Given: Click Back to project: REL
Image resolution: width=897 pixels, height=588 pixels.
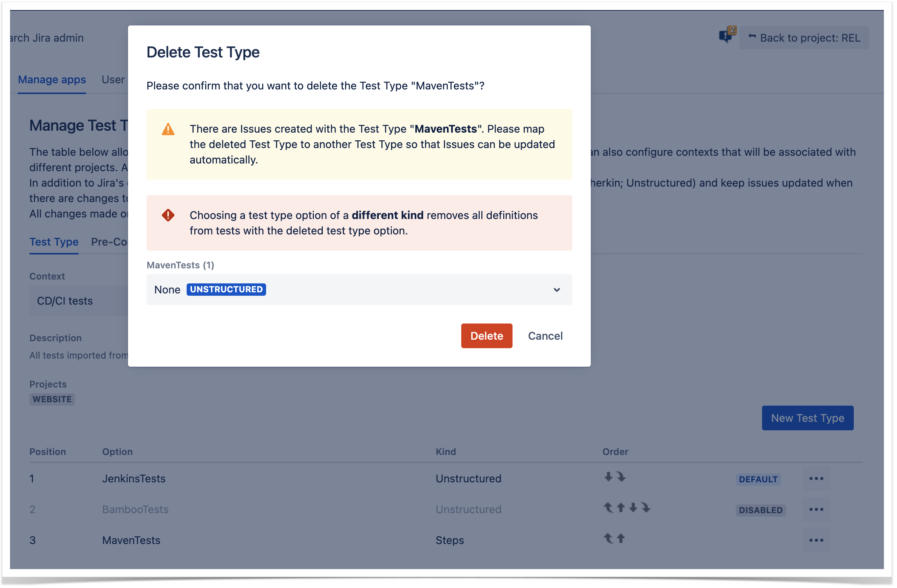Looking at the screenshot, I should point(804,38).
